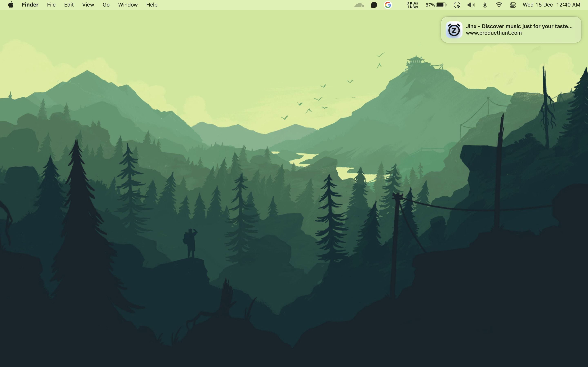This screenshot has width=588, height=367.
Task: Open the Finder application menu
Action: point(30,5)
